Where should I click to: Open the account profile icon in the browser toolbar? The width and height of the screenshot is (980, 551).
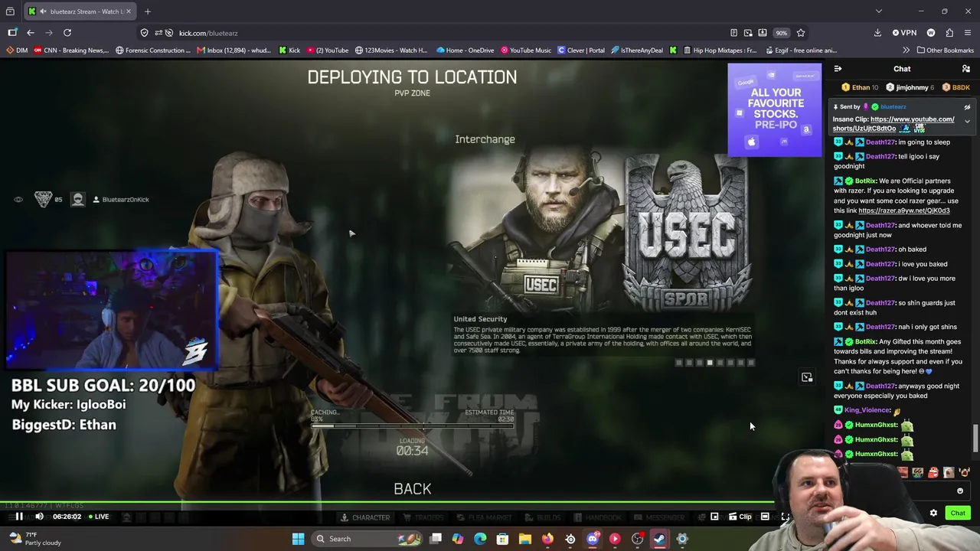931,33
